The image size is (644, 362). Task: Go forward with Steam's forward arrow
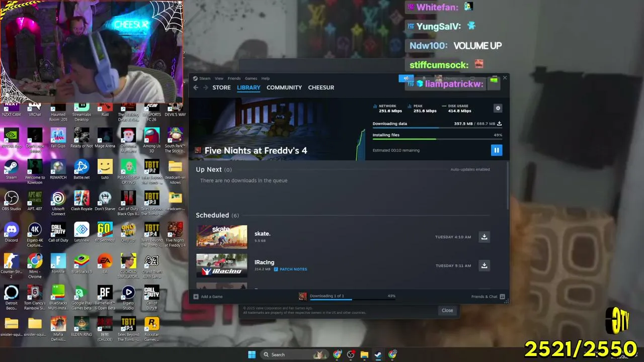[x=206, y=87]
